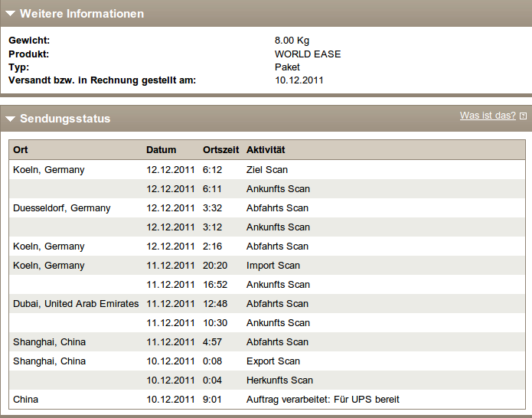Click the Dubai, United Arab Emirates location

tap(76, 304)
